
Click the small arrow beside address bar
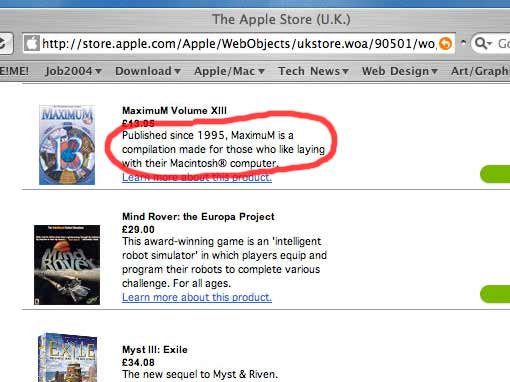pyautogui.click(x=463, y=43)
